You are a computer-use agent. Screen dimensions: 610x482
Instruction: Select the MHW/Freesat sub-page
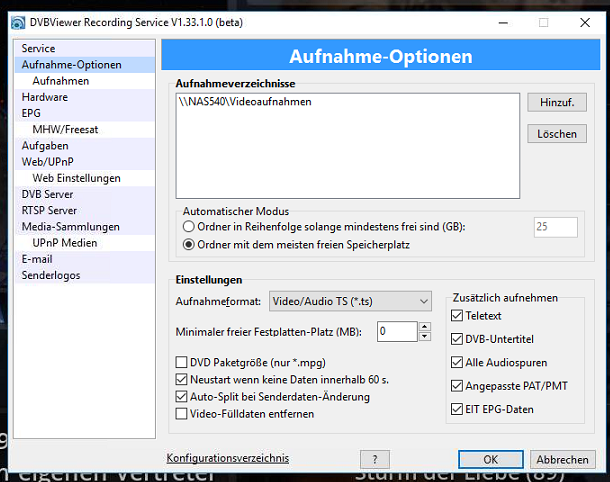(84, 130)
